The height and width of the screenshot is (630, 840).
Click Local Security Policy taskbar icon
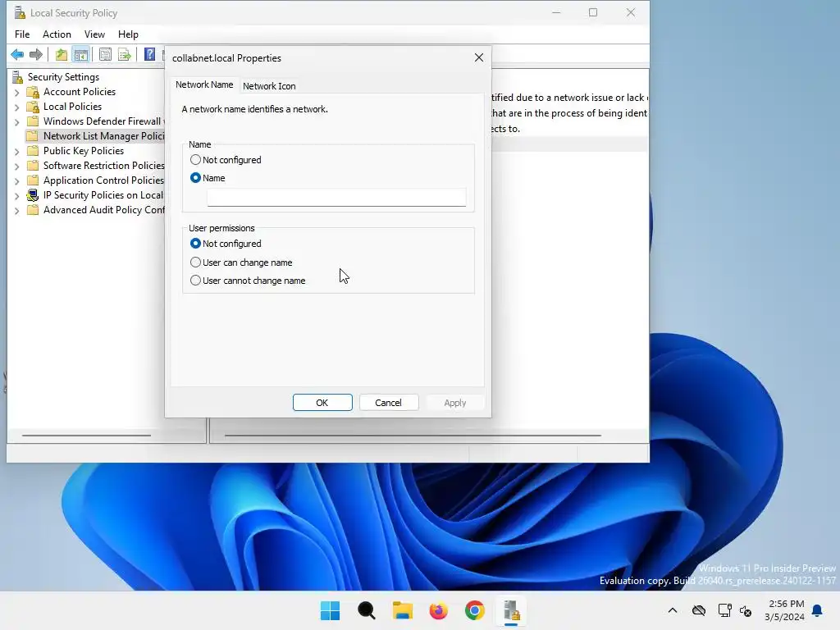click(511, 610)
